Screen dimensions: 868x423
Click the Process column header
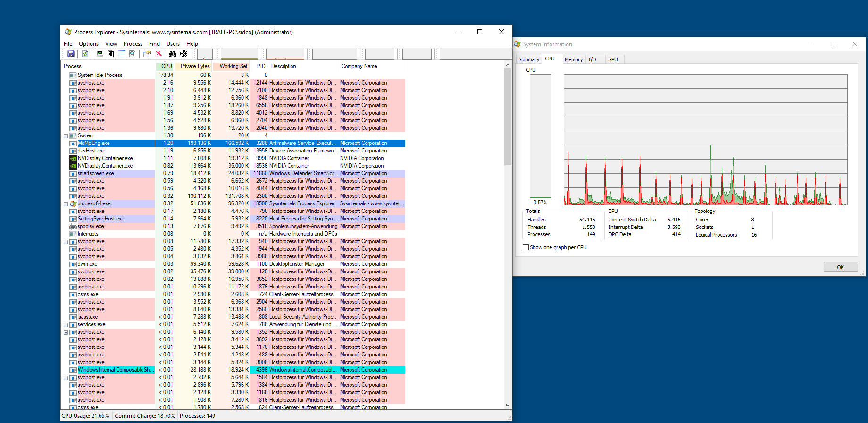click(x=108, y=66)
